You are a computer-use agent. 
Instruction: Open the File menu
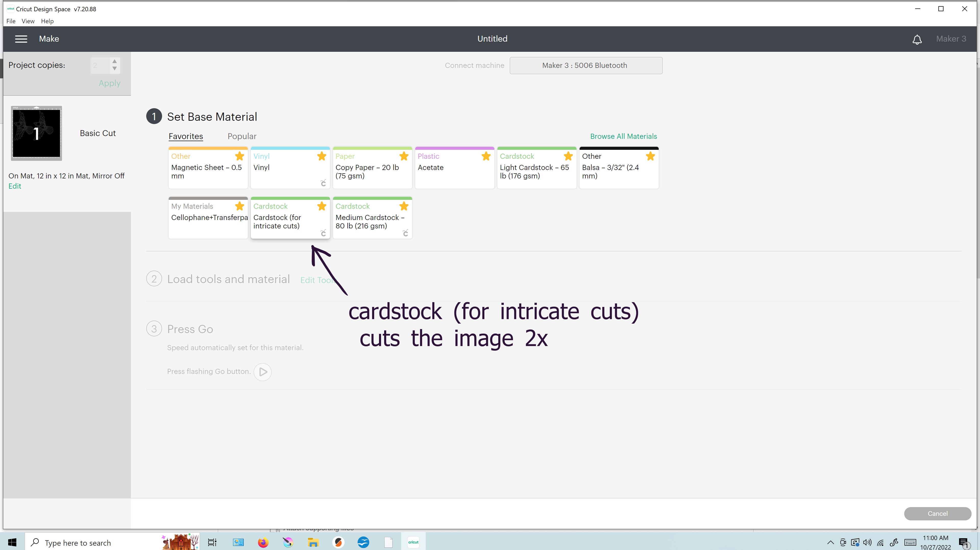coord(11,21)
